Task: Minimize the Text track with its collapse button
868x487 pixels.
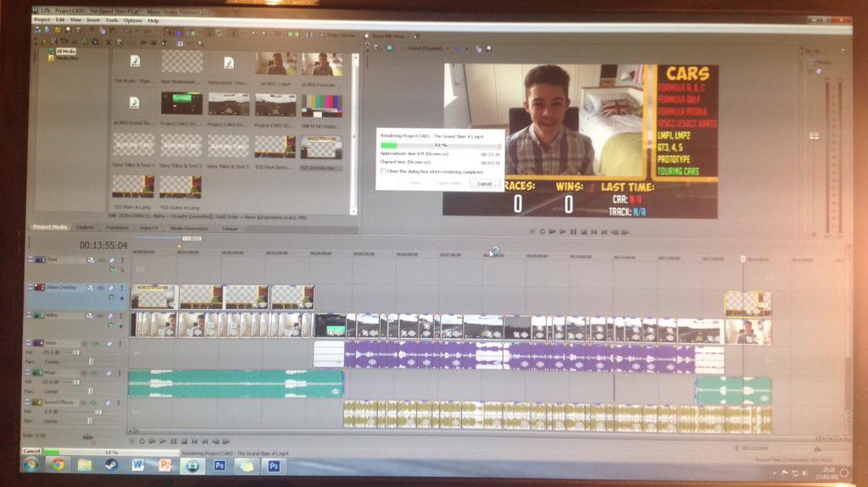Action: (x=30, y=259)
